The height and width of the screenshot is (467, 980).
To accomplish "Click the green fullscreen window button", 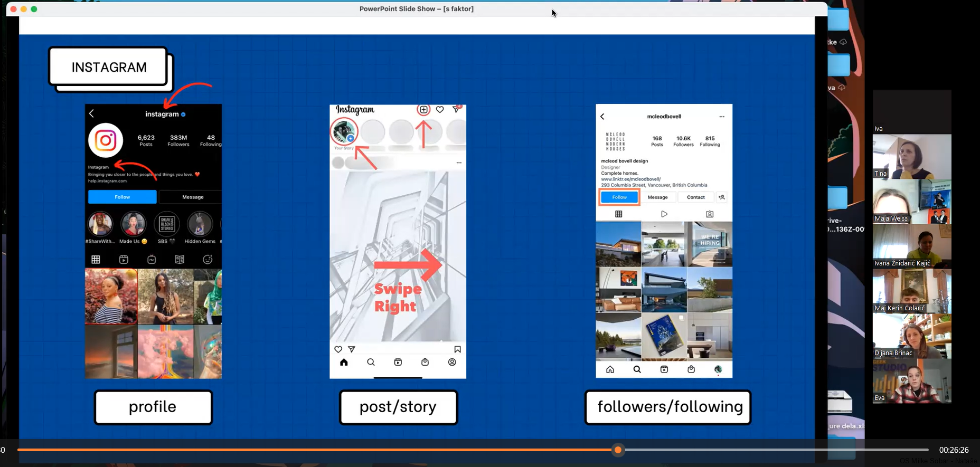I will (34, 9).
